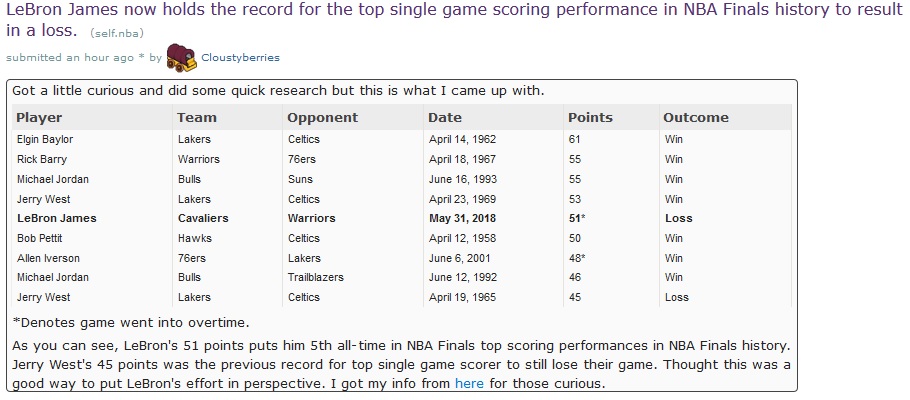This screenshot has height=400, width=910.
Task: Click the Team column header
Action: [x=196, y=117]
